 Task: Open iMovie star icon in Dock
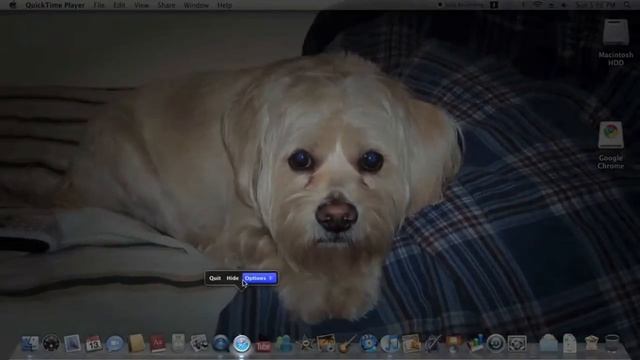coord(306,343)
